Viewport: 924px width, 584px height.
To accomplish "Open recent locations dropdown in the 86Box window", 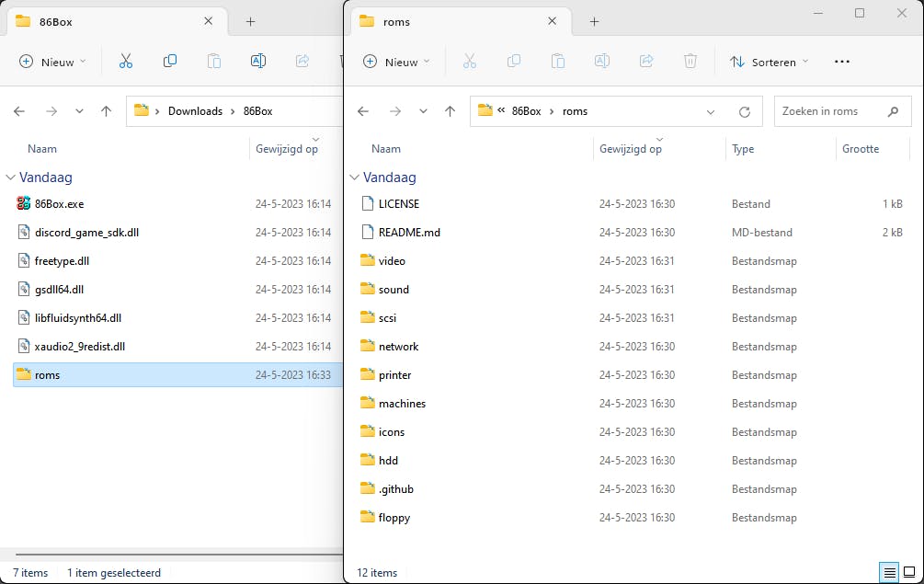I will [x=80, y=111].
